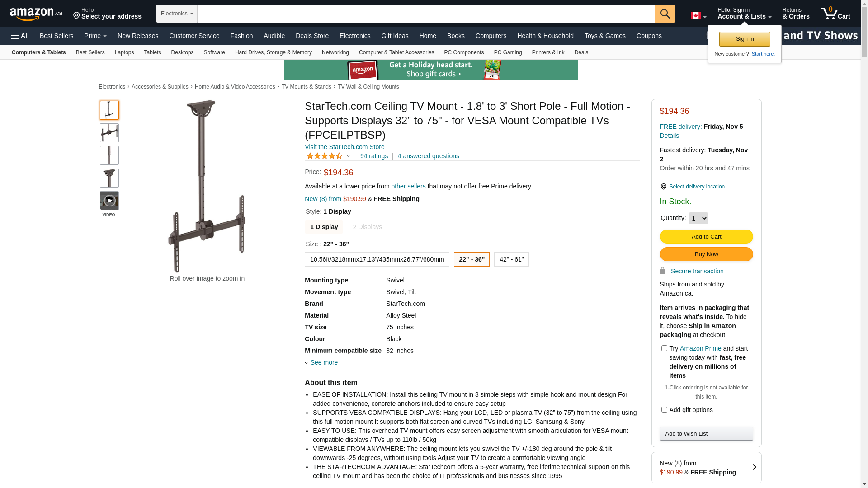Go to the Laptops subcategory tab

(x=124, y=52)
